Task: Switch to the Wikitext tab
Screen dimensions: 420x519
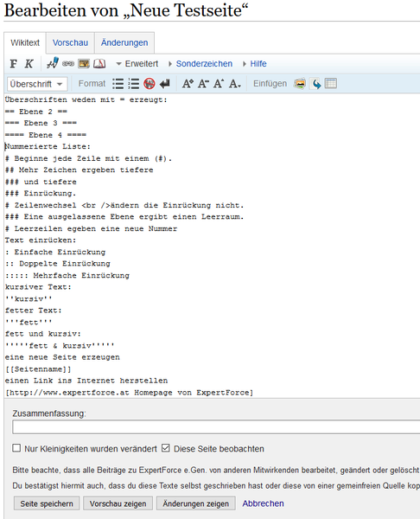Action: click(25, 42)
